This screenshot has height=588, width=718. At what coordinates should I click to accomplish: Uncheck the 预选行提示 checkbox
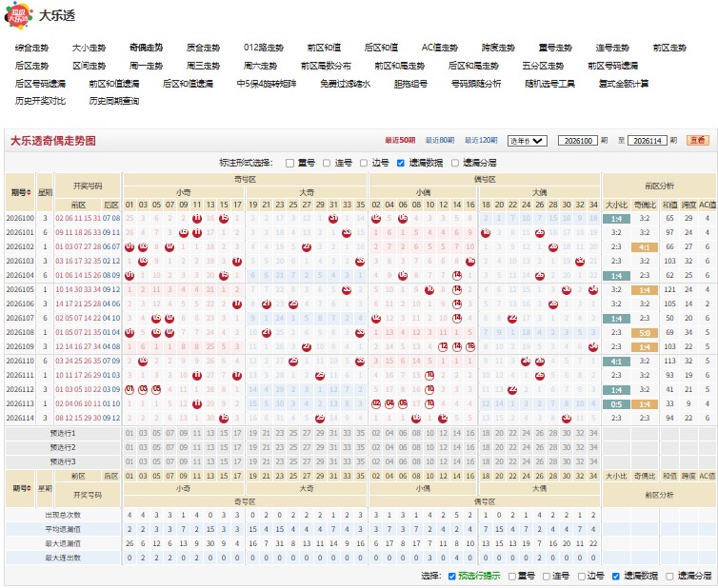coord(452,576)
